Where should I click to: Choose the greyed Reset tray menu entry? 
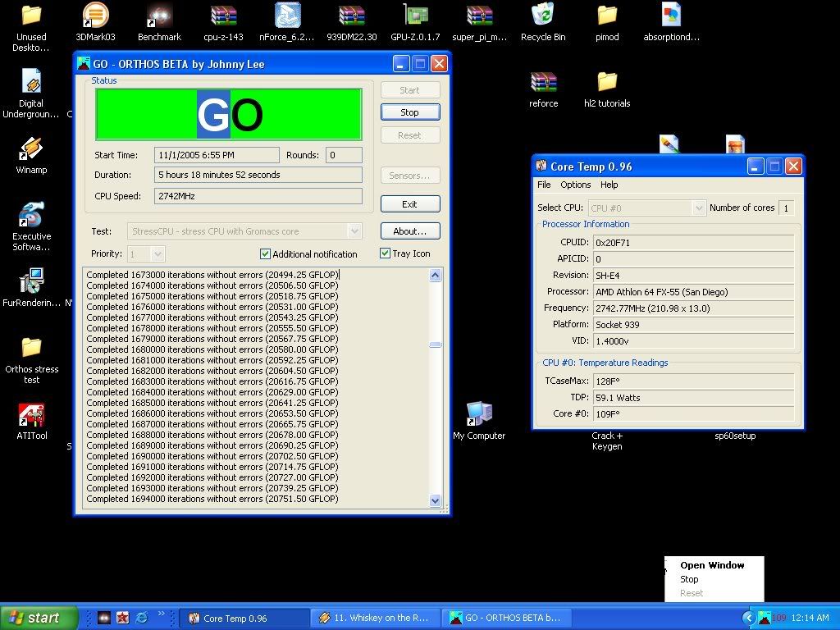[x=691, y=593]
